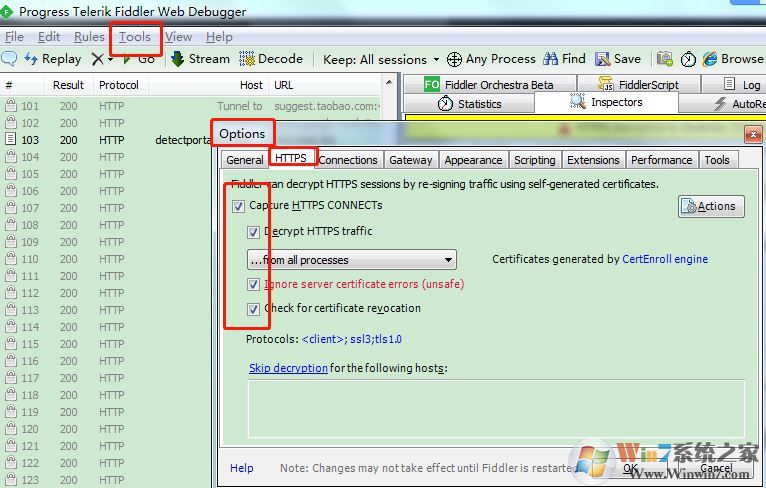Toggle Check for certificate revocation checkbox
This screenshot has height=488, width=766.
253,309
